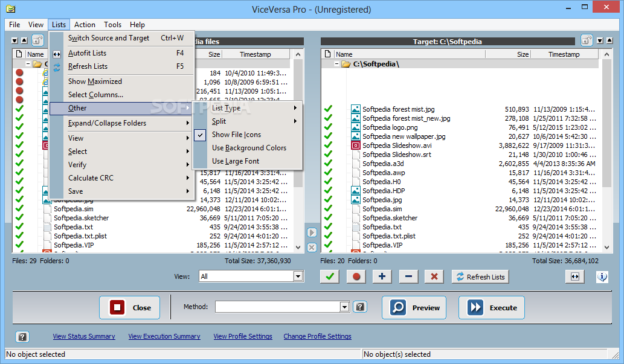Viewport: 624px width, 364px height.
Task: Open the File menu
Action: pyautogui.click(x=14, y=25)
